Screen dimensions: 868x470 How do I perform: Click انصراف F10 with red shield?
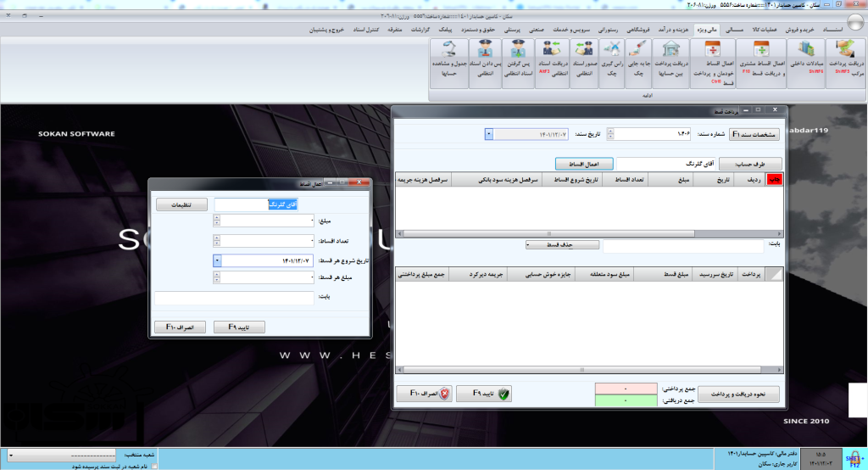point(424,394)
